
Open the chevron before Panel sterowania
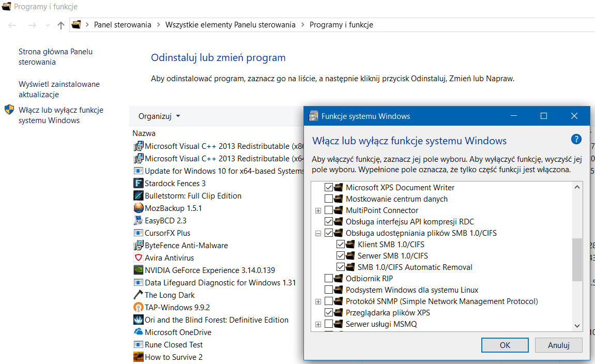coord(87,25)
